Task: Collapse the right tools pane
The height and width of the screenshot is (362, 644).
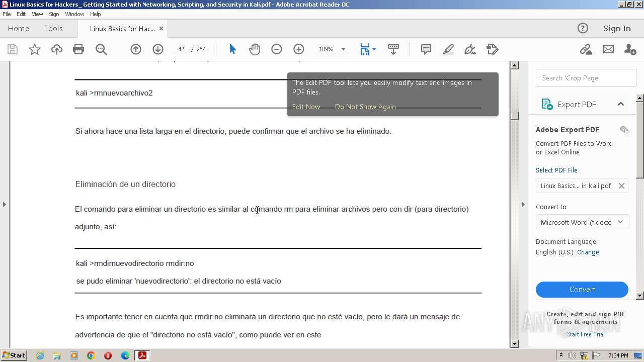Action: [x=523, y=204]
